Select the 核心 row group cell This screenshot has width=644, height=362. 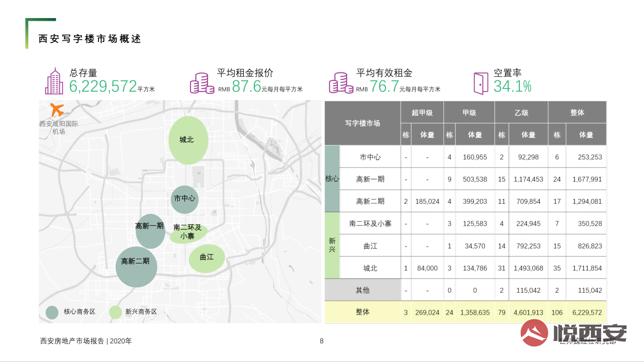pyautogui.click(x=332, y=179)
